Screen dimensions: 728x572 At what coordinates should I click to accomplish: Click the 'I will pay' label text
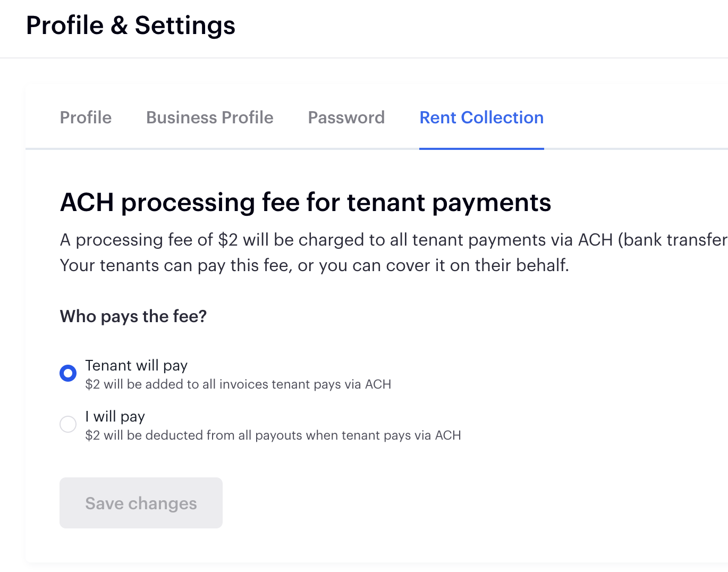tap(115, 417)
